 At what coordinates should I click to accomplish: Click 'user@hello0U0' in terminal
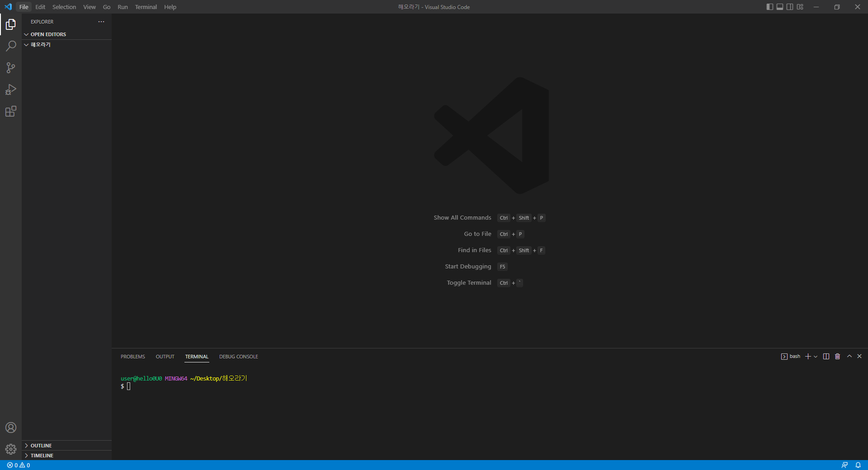pos(141,379)
